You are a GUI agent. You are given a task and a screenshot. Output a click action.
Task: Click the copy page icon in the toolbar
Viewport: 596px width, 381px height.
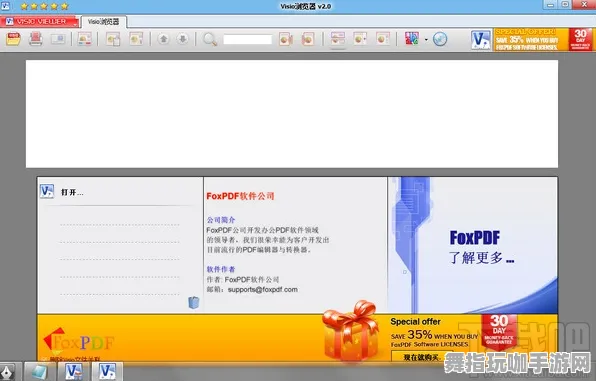point(113,39)
